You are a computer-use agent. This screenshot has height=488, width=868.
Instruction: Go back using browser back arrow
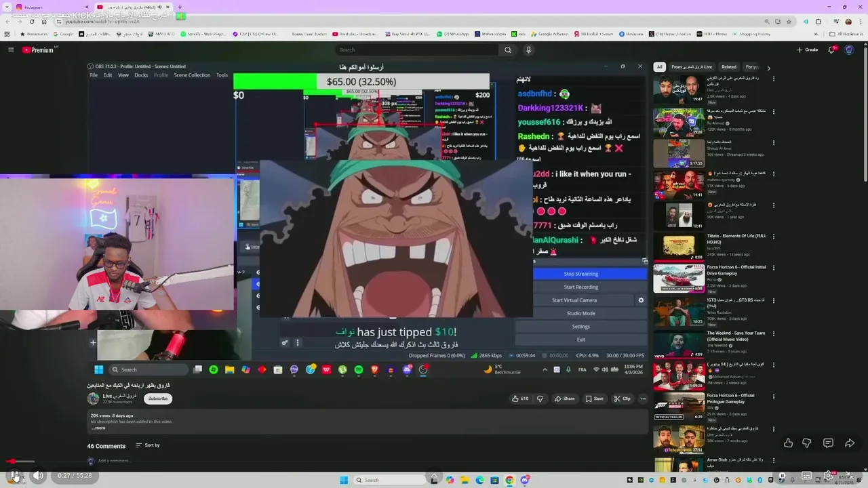pyautogui.click(x=8, y=22)
